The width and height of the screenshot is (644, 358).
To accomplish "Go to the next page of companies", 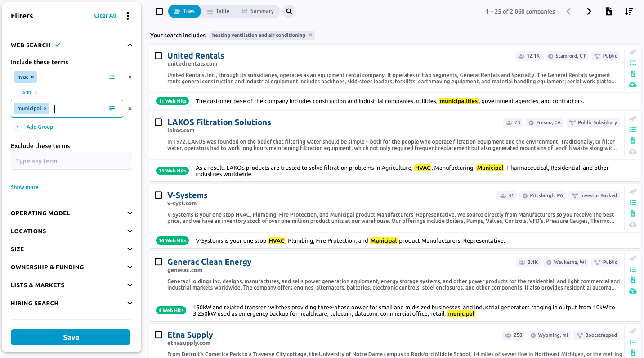I will click(589, 11).
